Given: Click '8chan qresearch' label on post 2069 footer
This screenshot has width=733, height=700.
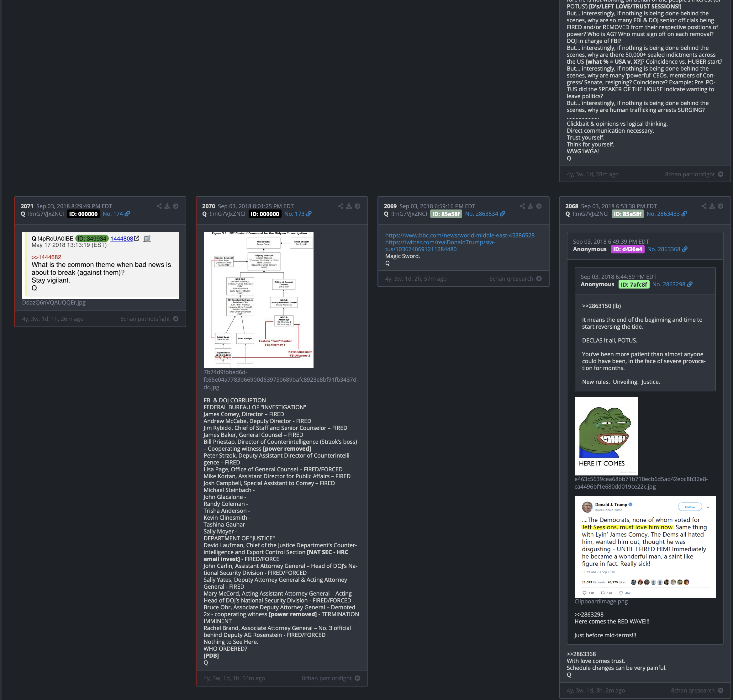Looking at the screenshot, I should coord(511,279).
